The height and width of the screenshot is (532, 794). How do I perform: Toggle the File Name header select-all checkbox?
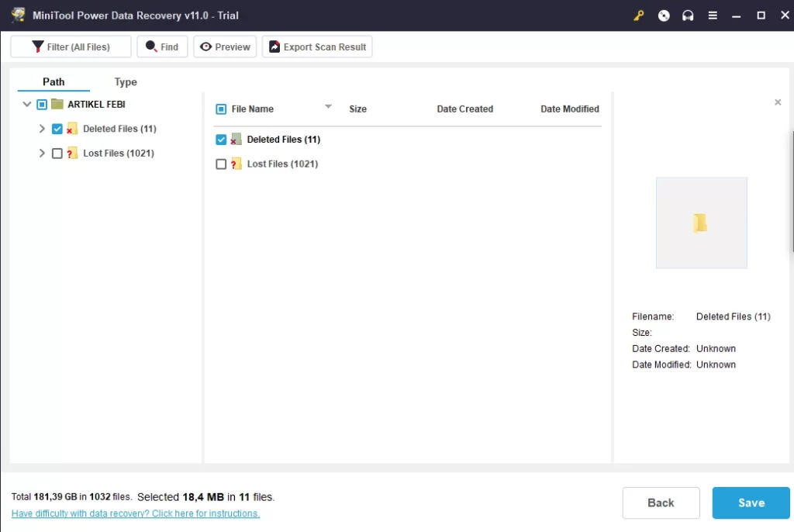(221, 109)
